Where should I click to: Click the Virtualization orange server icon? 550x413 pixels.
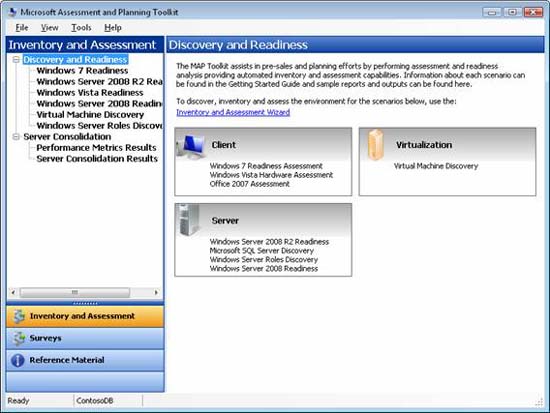coord(376,145)
